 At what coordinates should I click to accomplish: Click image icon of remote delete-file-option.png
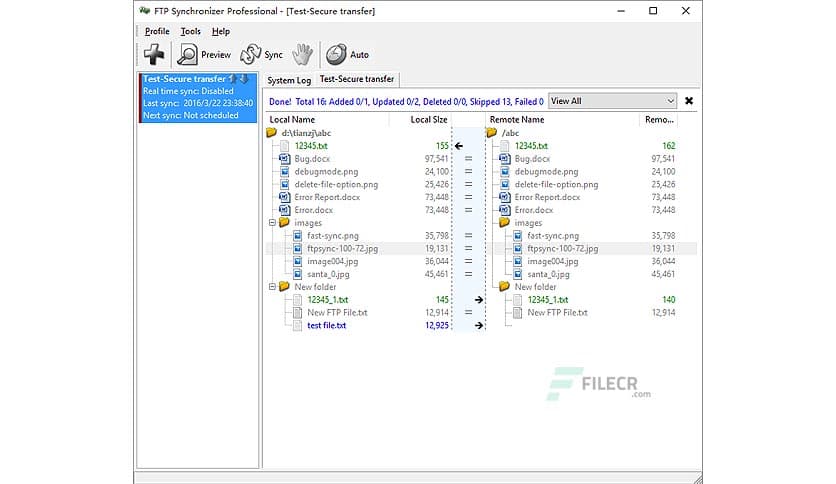pos(504,184)
